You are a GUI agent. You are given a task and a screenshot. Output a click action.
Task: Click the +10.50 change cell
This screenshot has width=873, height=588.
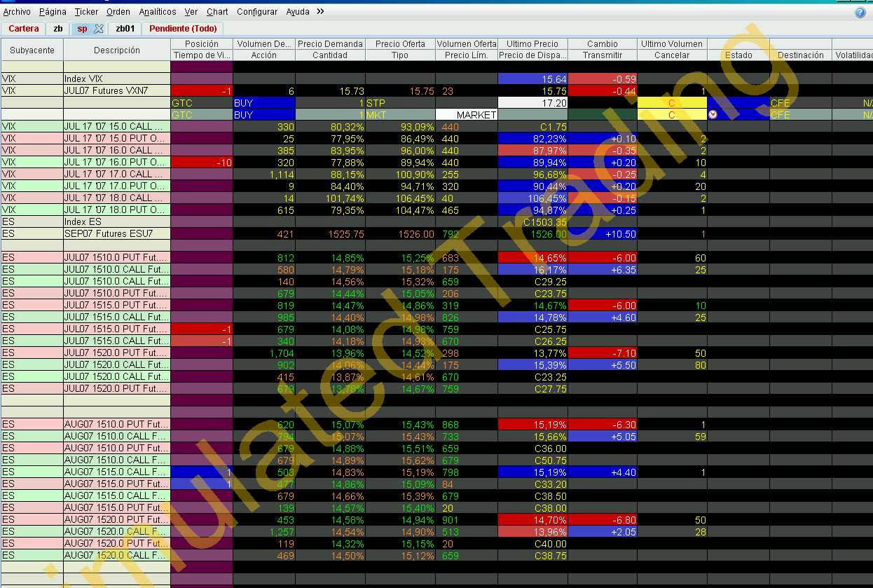pyautogui.click(x=603, y=234)
